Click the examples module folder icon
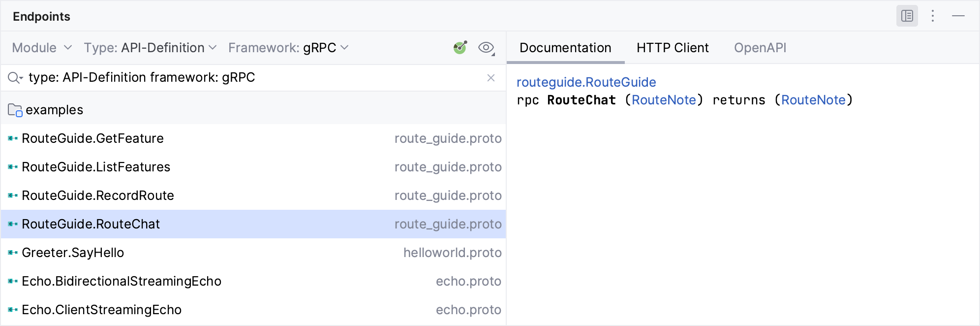Screen dimensions: 980x326 pos(15,110)
